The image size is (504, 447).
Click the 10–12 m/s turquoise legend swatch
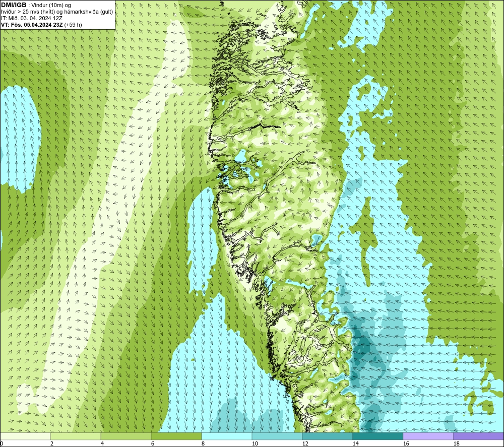[x=277, y=436]
